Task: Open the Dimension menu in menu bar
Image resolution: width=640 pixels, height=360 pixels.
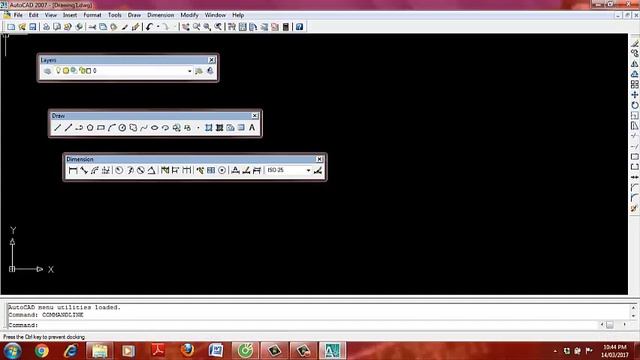Action: coord(160,15)
